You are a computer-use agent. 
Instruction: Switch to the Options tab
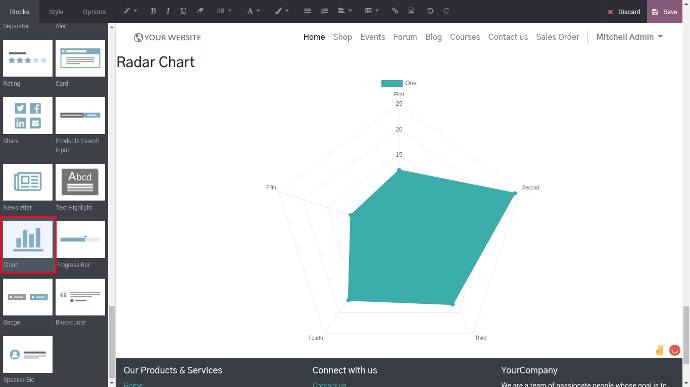point(94,11)
